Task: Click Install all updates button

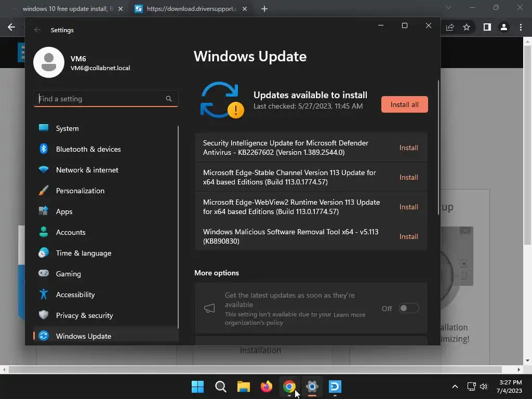Action: click(x=404, y=104)
